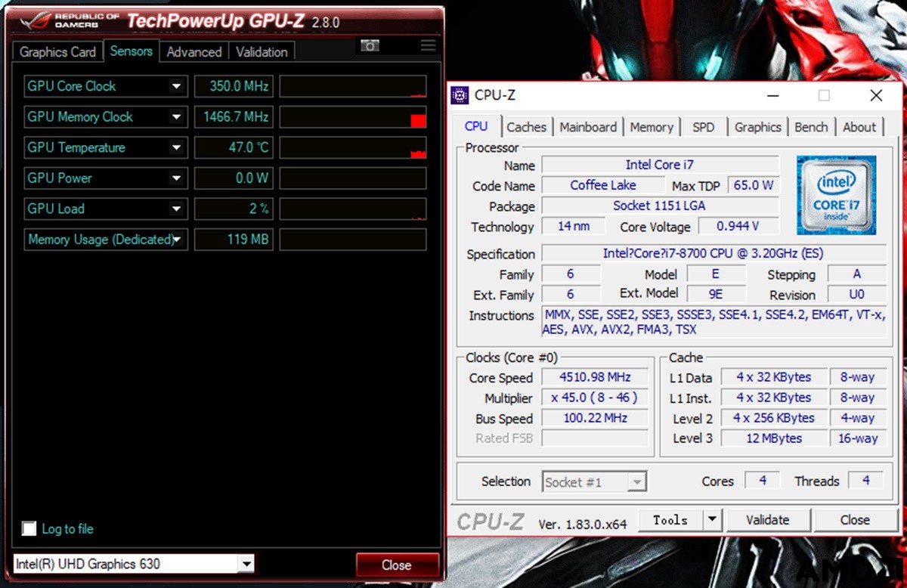Click the 0.0 W GPU power value
Screen dimensions: 907x588
(x=234, y=178)
